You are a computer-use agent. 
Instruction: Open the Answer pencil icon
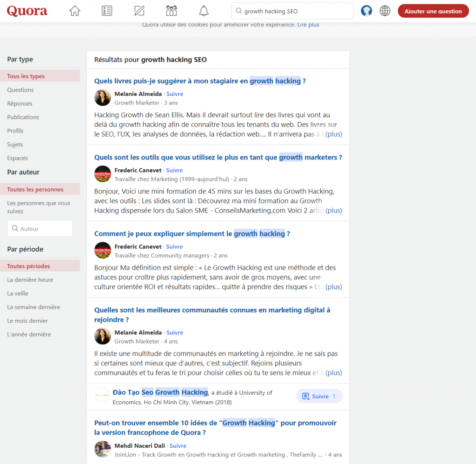pyautogui.click(x=139, y=11)
